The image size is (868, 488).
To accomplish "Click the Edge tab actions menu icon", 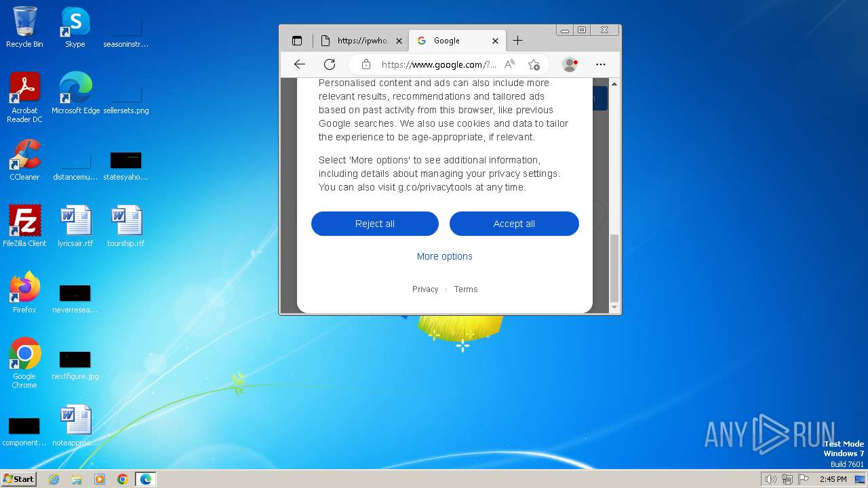I will pos(297,41).
